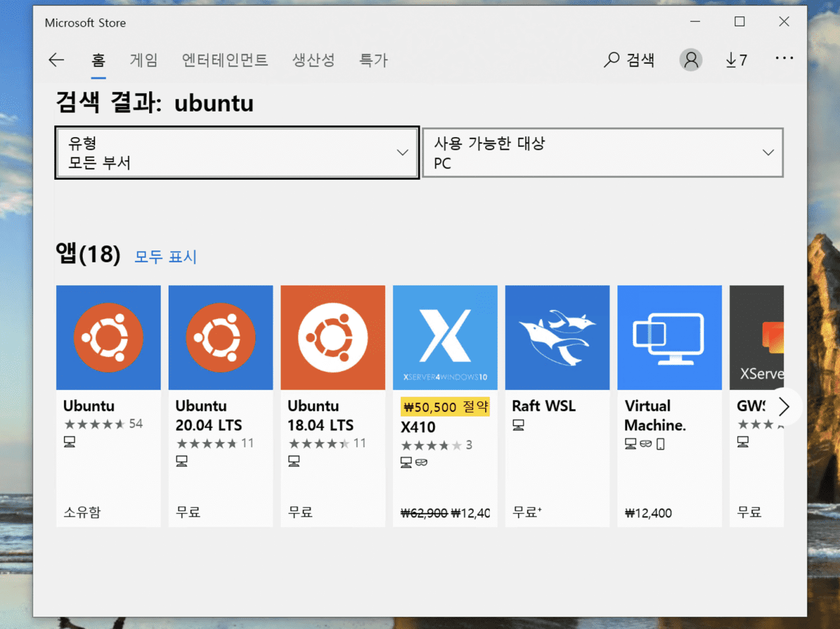Viewport: 840px width, 629px height.
Task: Show next apps with right chevron
Action: 783,406
